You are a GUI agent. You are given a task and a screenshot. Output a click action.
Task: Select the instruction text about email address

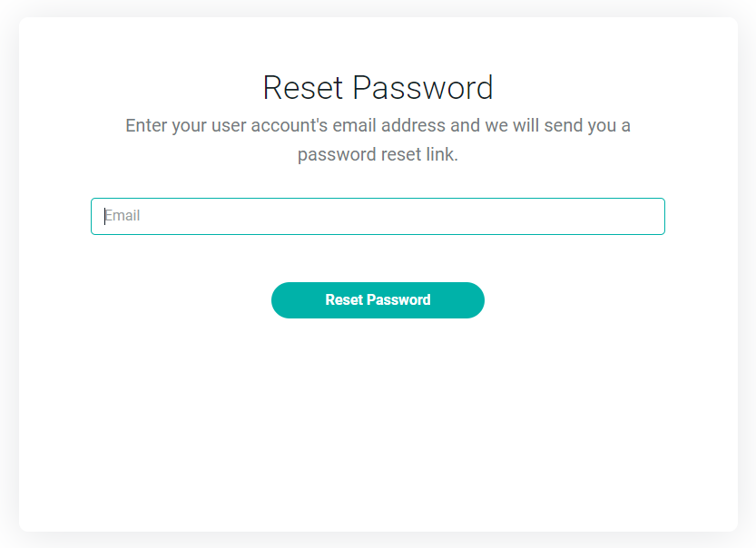[x=378, y=125]
